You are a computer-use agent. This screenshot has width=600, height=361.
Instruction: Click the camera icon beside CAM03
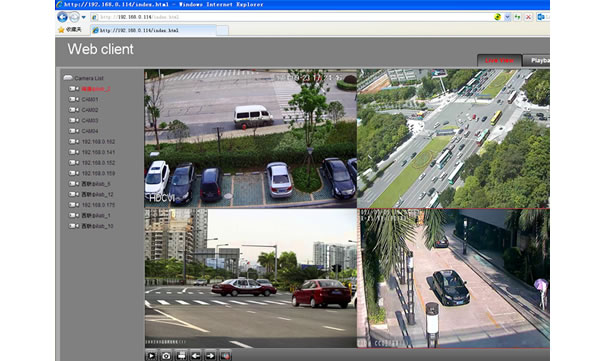pos(74,121)
